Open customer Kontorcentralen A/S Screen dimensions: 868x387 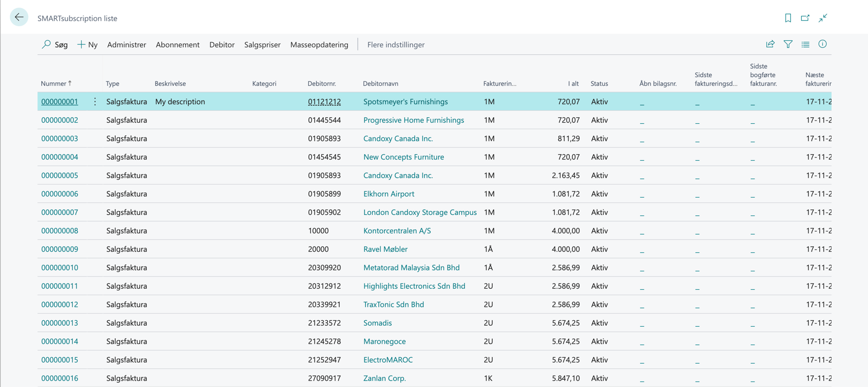397,231
